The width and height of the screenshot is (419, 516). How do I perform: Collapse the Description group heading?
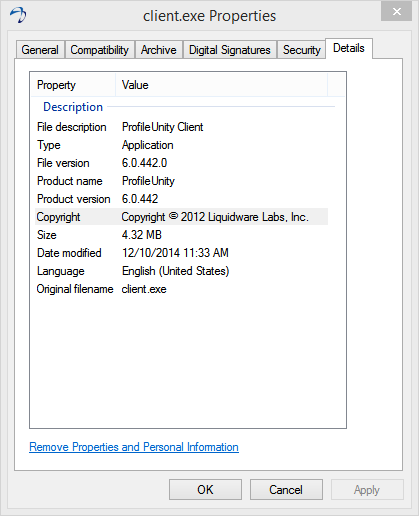pos(73,107)
